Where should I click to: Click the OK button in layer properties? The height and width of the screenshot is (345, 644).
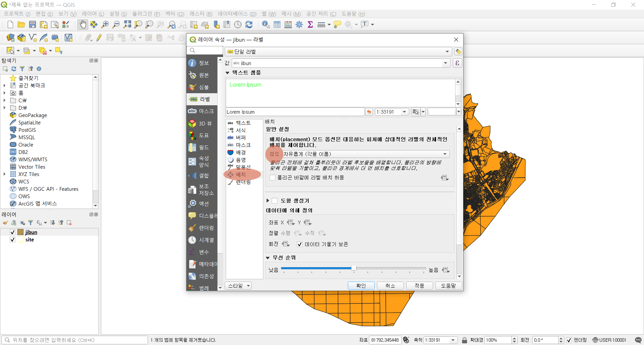(x=361, y=286)
